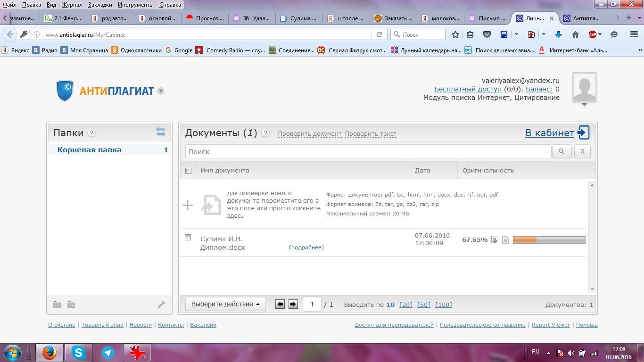Go to next page with right arrow

293,304
